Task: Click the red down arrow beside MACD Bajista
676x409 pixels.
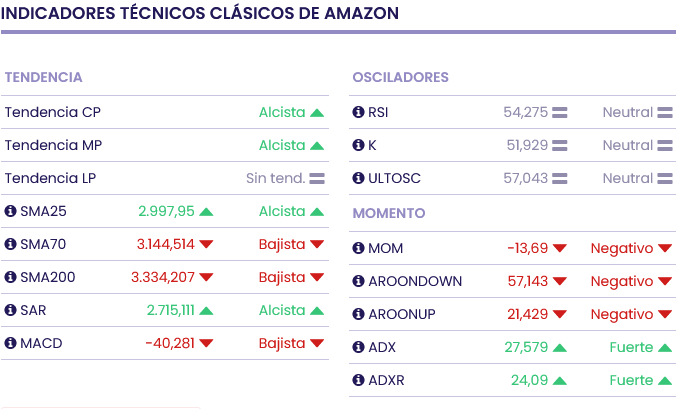Action: point(317,344)
